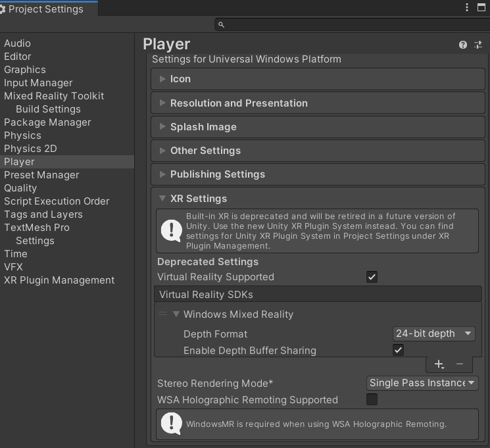Open the Player preset selector icon

(x=478, y=45)
